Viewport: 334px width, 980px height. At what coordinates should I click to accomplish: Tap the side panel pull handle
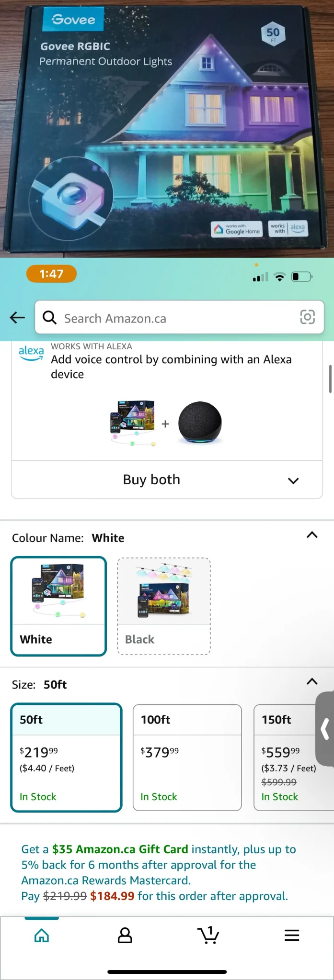click(325, 729)
